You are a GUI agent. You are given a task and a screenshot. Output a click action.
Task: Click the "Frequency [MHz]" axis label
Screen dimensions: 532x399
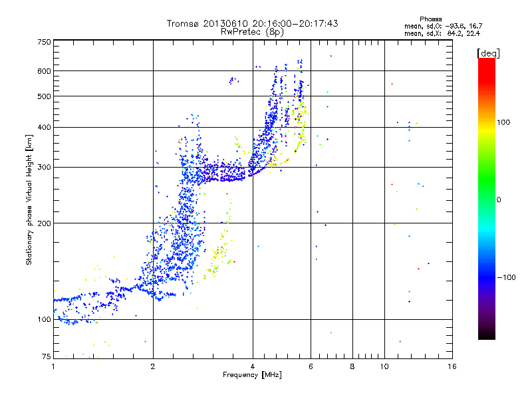(252, 375)
